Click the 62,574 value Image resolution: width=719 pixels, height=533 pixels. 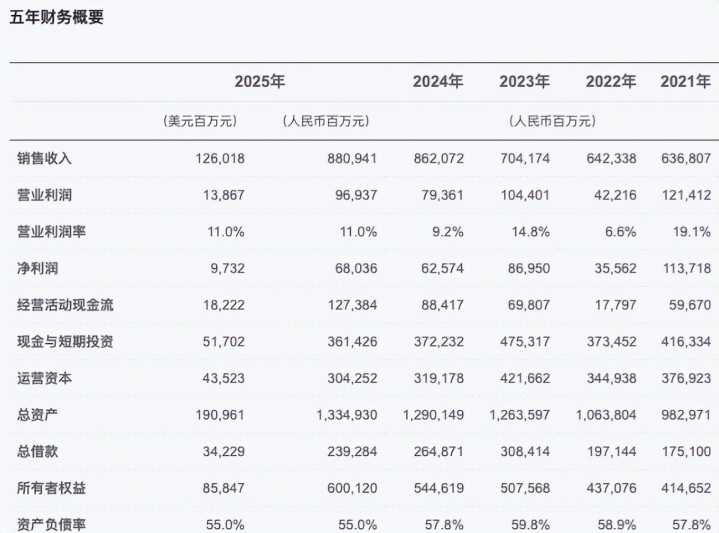[442, 268]
